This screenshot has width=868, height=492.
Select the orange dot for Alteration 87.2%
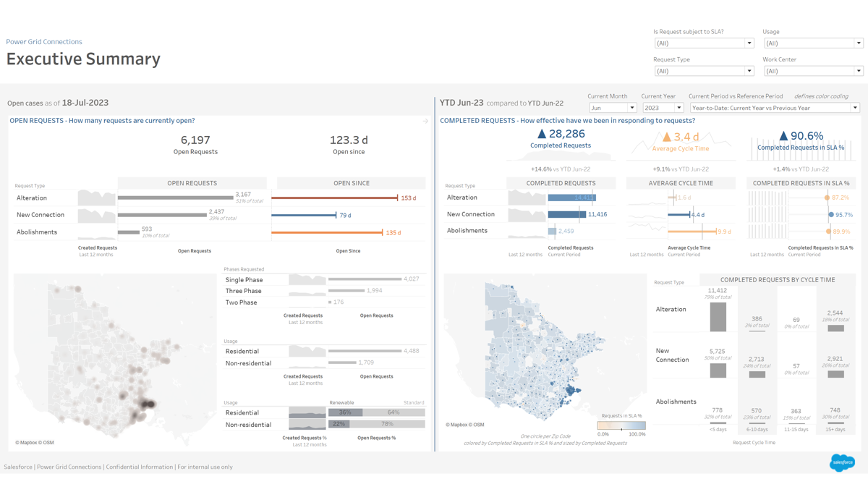(x=827, y=198)
